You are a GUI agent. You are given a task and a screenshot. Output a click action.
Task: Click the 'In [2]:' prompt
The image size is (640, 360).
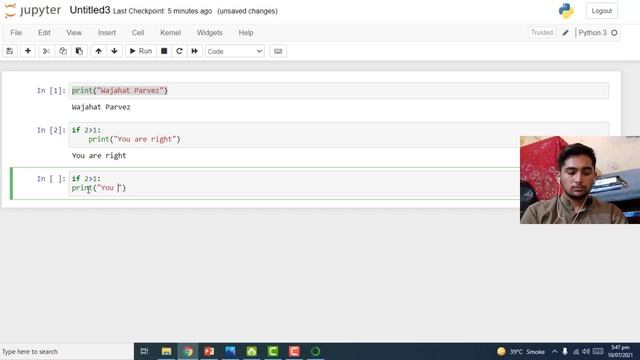[51, 130]
